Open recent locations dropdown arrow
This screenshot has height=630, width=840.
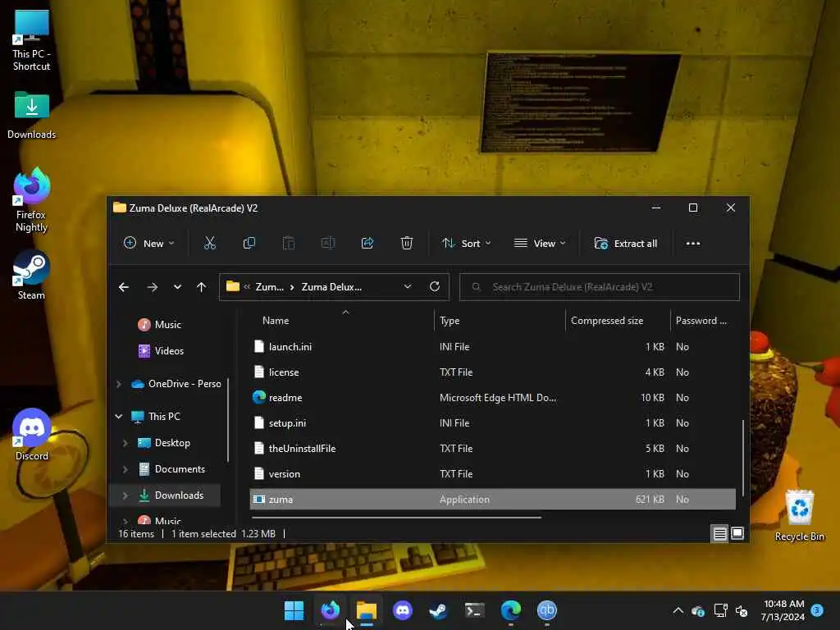(x=177, y=287)
